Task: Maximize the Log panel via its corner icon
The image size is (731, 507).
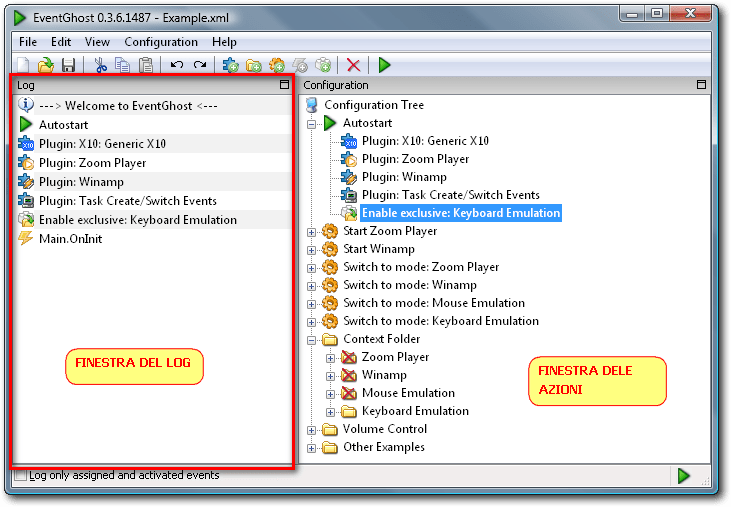Action: [x=284, y=84]
